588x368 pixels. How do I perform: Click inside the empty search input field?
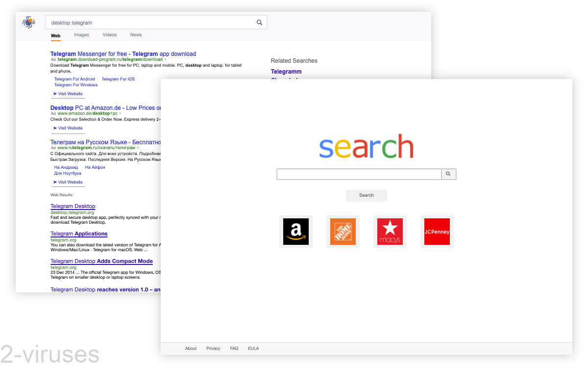359,174
